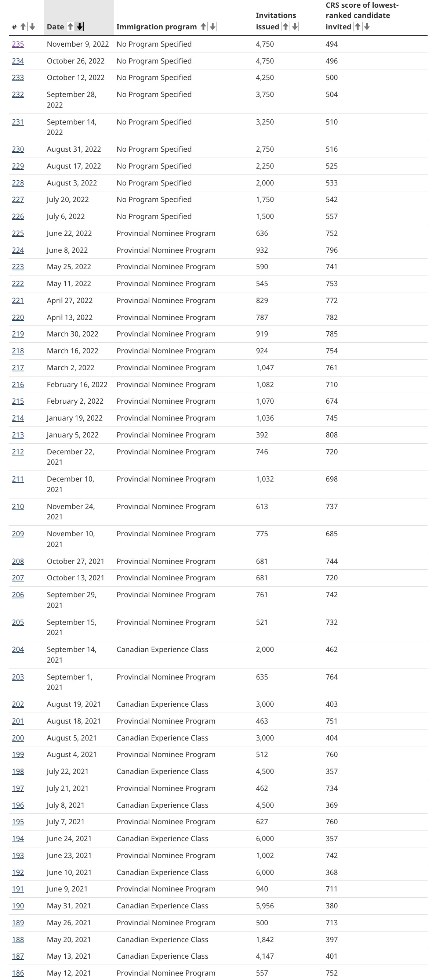
Task: Open draw 226 from July 6, 2022
Action: (18, 216)
